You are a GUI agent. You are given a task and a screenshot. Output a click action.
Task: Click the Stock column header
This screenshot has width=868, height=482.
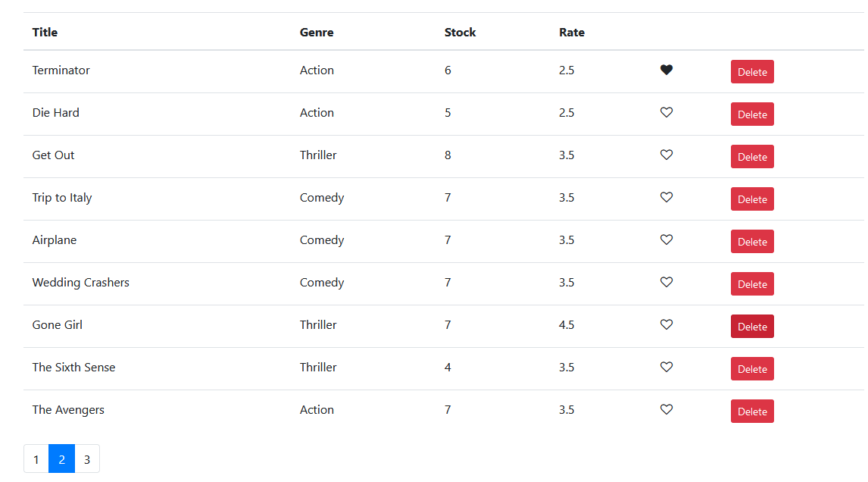460,33
